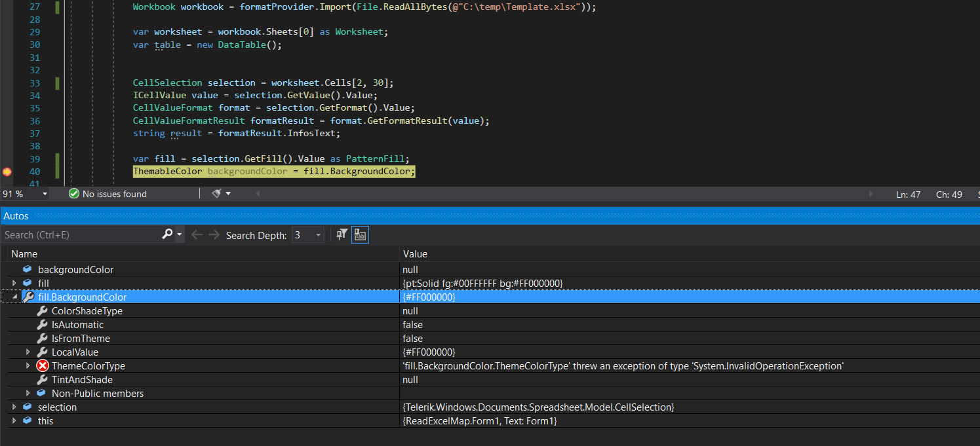This screenshot has height=446, width=980.
Task: Open the Search Depth dropdown
Action: (x=319, y=235)
